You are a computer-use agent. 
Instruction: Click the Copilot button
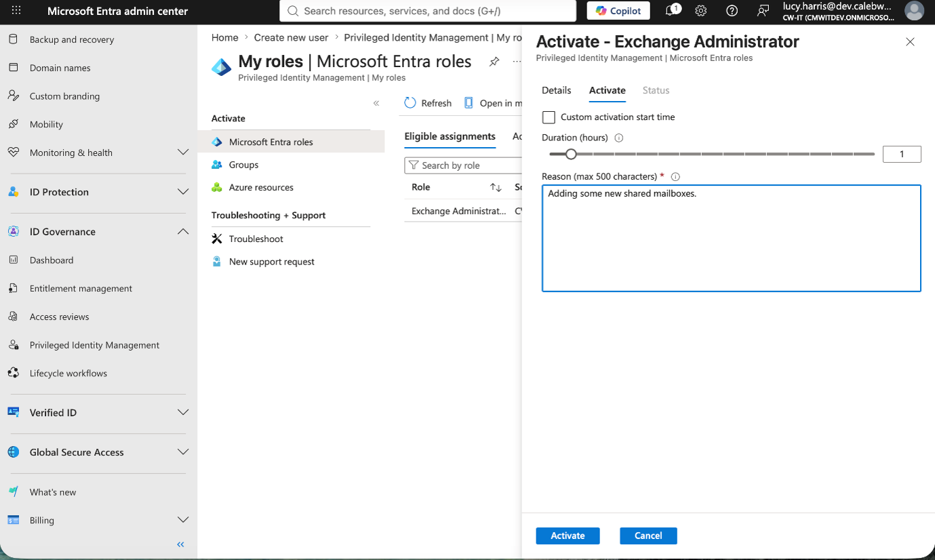tap(618, 11)
